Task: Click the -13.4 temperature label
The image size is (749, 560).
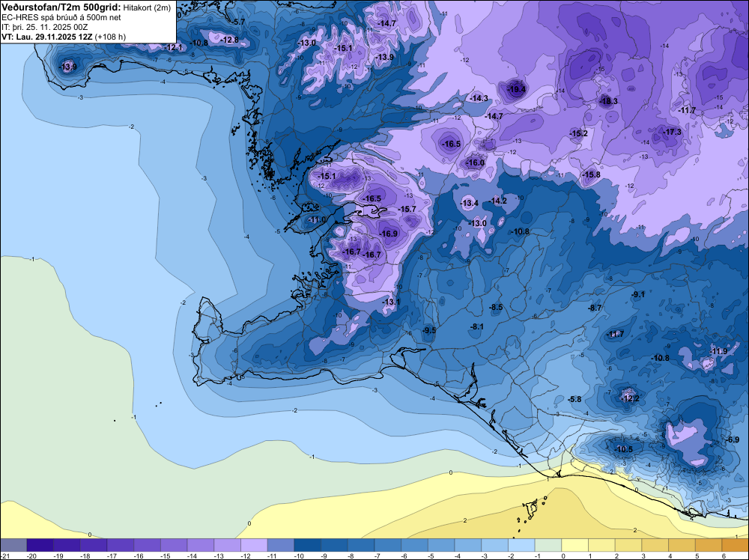Action: click(x=469, y=204)
